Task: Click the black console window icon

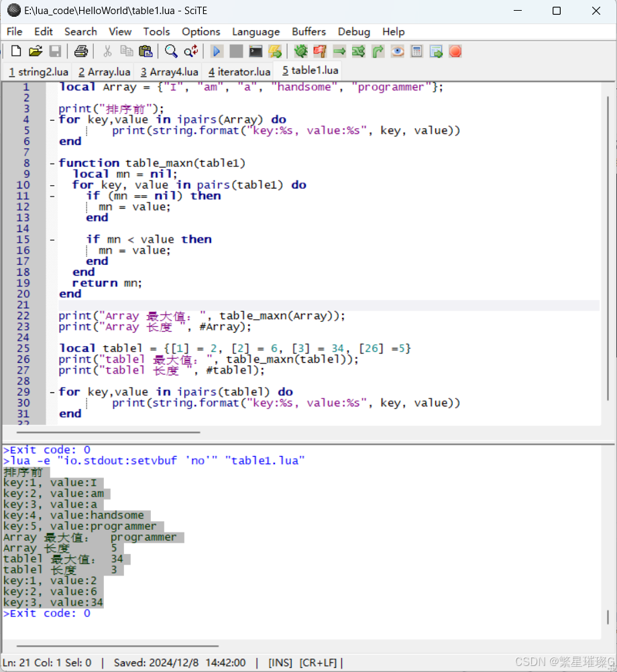Action: tap(256, 52)
